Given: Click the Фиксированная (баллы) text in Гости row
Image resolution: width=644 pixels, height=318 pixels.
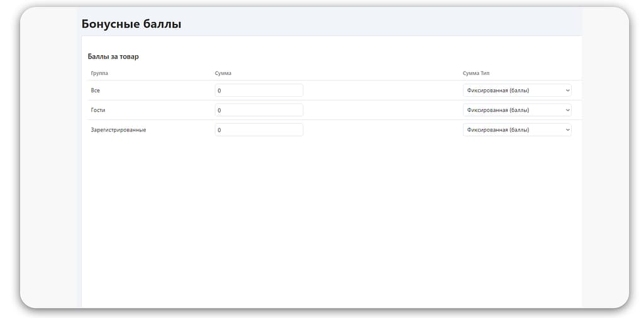Looking at the screenshot, I should [497, 110].
